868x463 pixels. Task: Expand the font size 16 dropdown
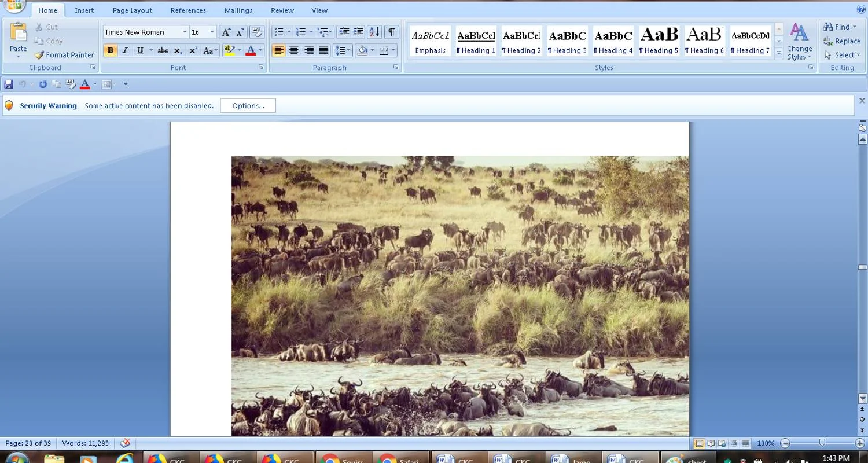[212, 32]
